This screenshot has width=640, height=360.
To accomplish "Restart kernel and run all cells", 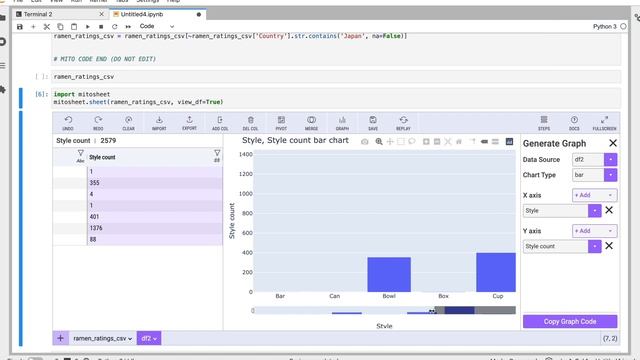I will click(x=128, y=27).
